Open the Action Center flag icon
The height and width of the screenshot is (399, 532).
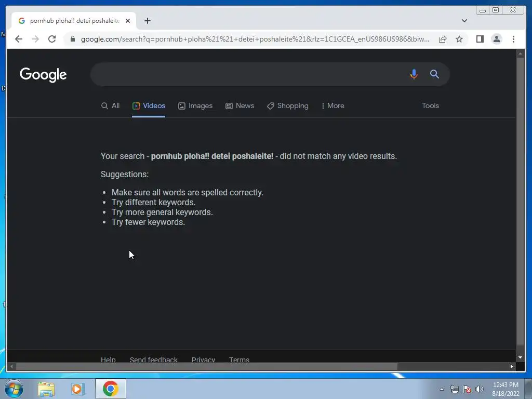467,389
